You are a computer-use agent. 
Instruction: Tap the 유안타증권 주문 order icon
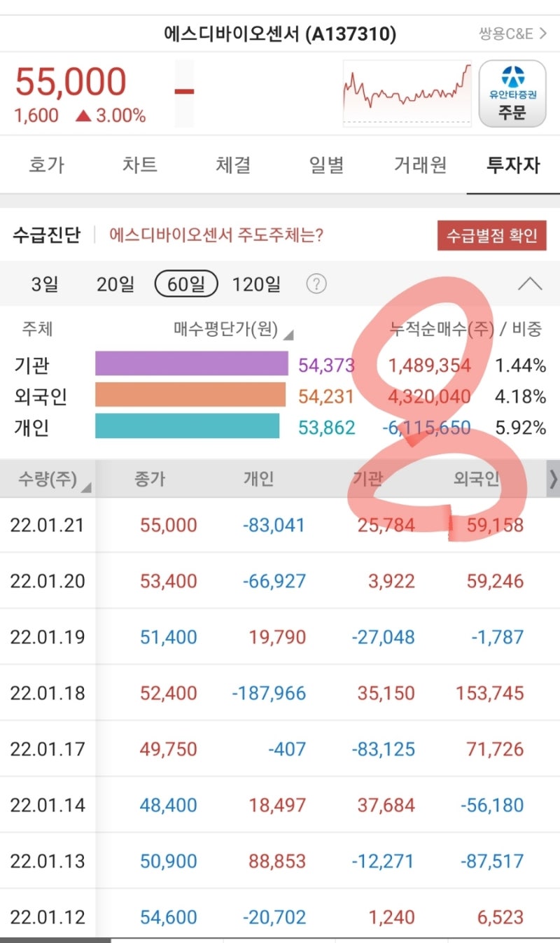tap(513, 93)
